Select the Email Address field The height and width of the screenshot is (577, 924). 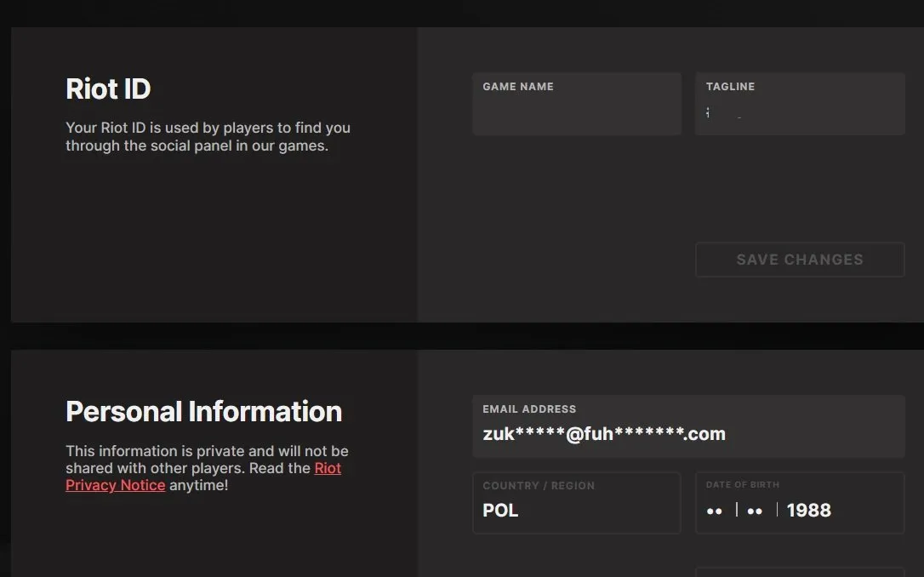click(688, 426)
